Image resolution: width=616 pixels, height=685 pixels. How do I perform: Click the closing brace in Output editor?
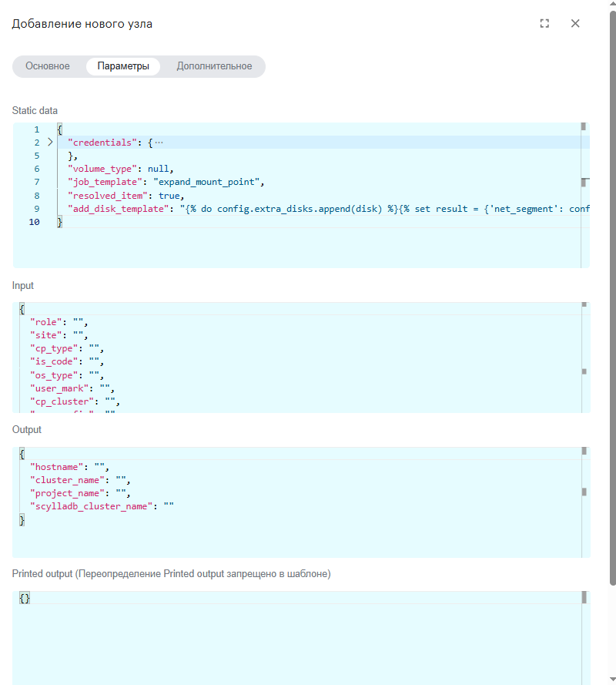point(22,520)
